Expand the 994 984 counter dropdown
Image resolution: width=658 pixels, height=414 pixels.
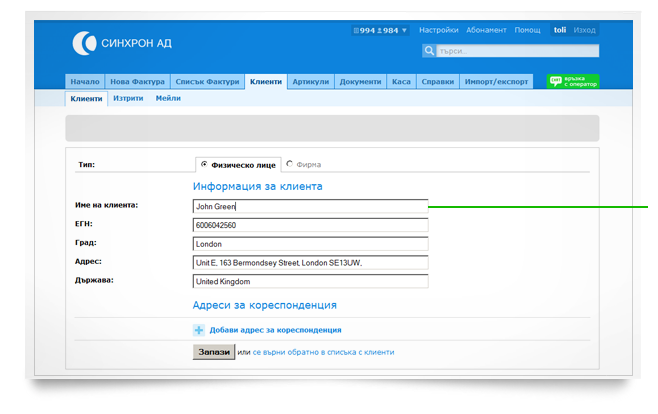pos(380,31)
